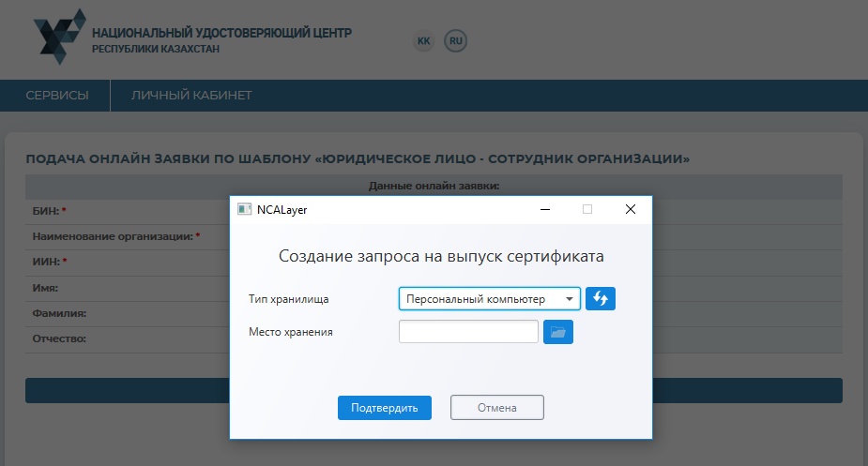
Task: Minimize the NCALayer window
Action: [x=544, y=210]
